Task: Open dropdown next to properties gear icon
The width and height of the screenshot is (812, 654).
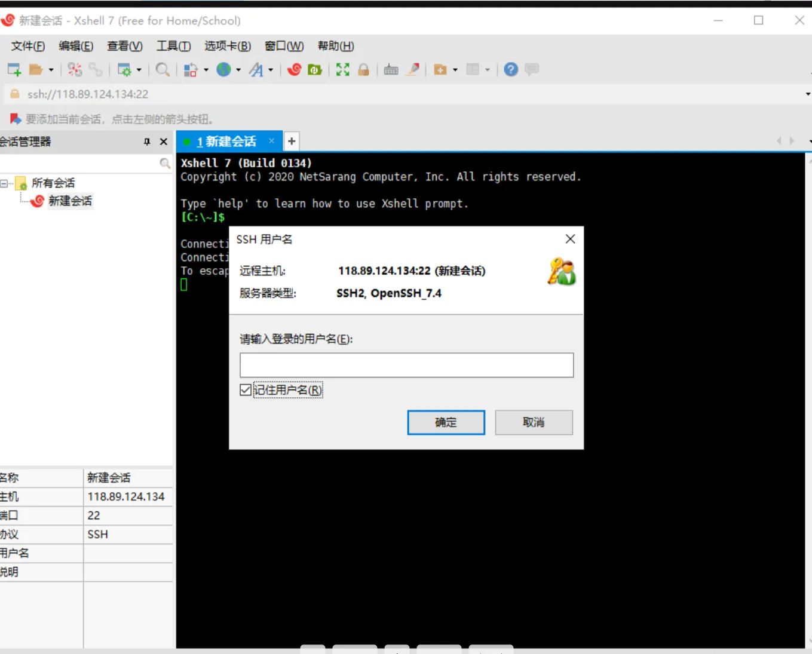Action: [139, 70]
